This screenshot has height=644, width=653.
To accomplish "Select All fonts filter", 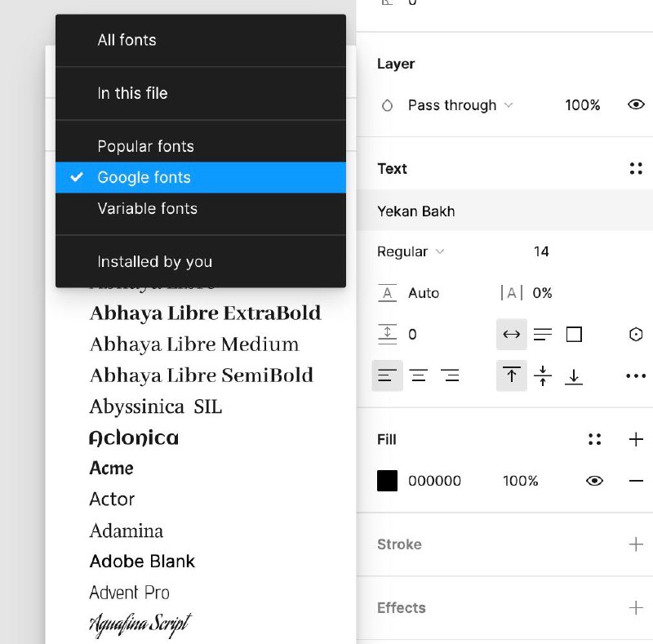I will (201, 40).
